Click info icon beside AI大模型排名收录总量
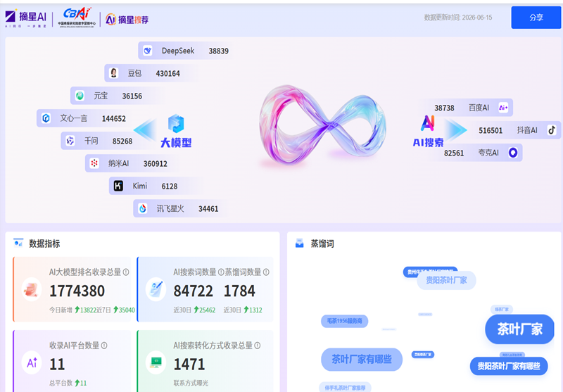This screenshot has width=563, height=392. [126, 272]
